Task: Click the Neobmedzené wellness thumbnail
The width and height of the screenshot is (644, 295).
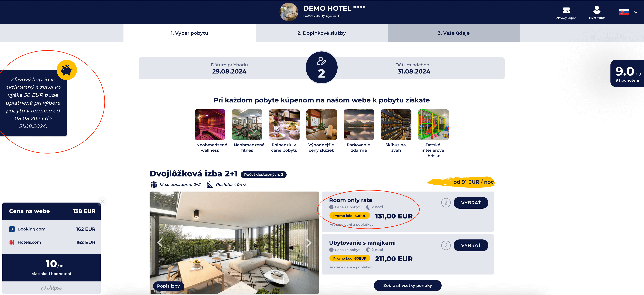Action: (x=210, y=124)
